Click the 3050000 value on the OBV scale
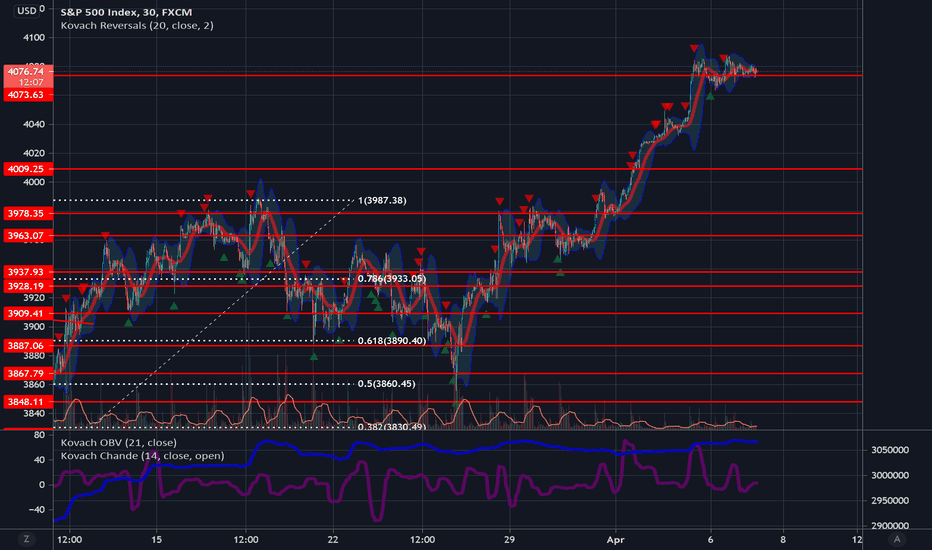The image size is (932, 550). pos(890,450)
